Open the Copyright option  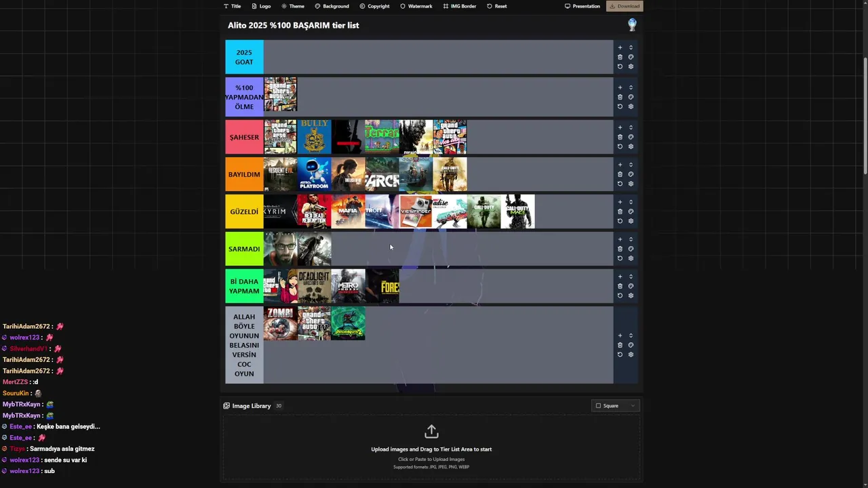point(374,6)
